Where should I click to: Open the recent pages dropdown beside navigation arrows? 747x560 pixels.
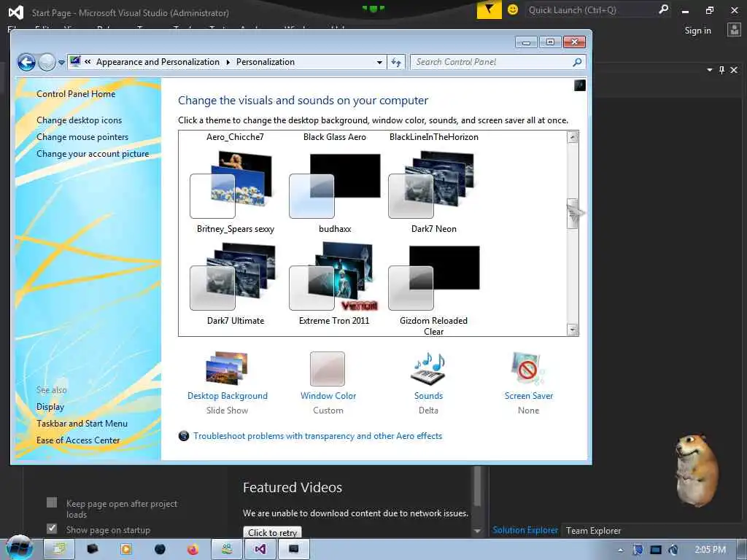pos(61,63)
